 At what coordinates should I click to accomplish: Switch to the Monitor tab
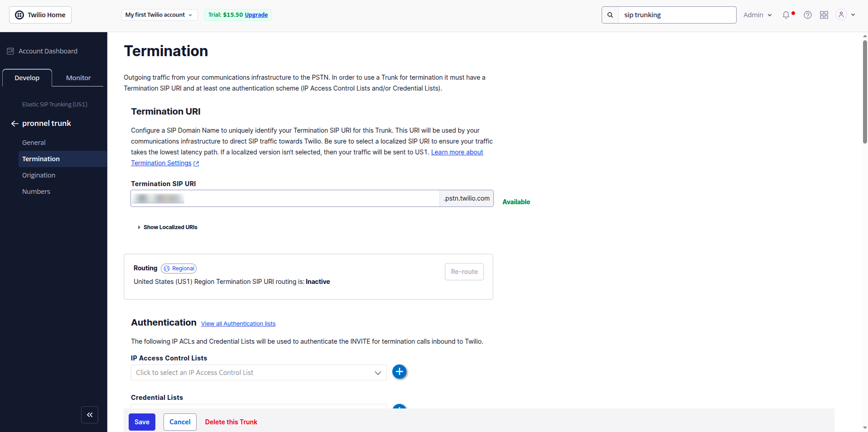coord(78,78)
